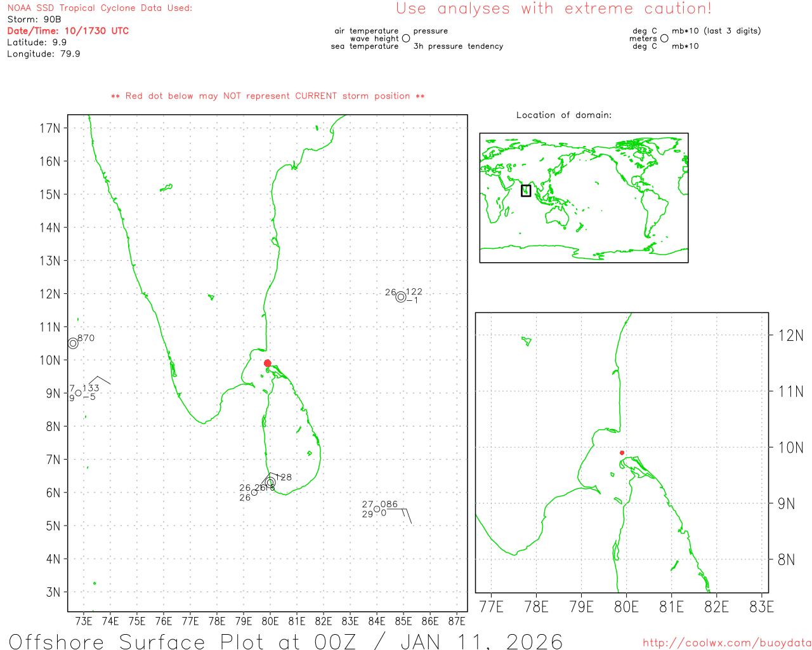Viewport: 812px width, 650px height.
Task: Click the 83E label on the inset map
Action: [x=761, y=607]
